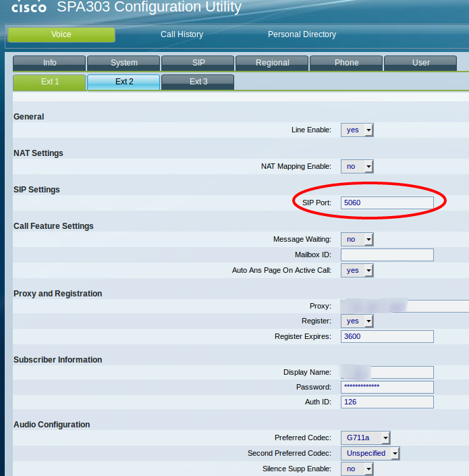The height and width of the screenshot is (476, 469).
Task: Click the SIP Port input field
Action: coord(387,203)
